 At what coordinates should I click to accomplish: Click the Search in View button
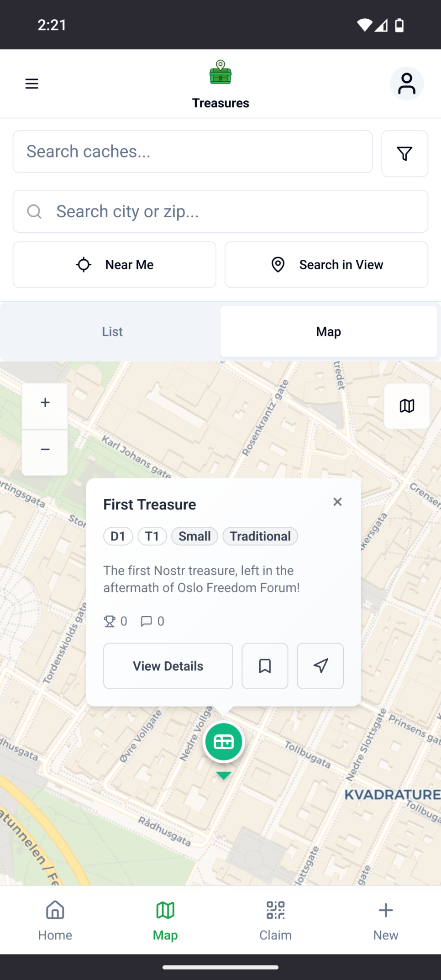[x=326, y=265]
